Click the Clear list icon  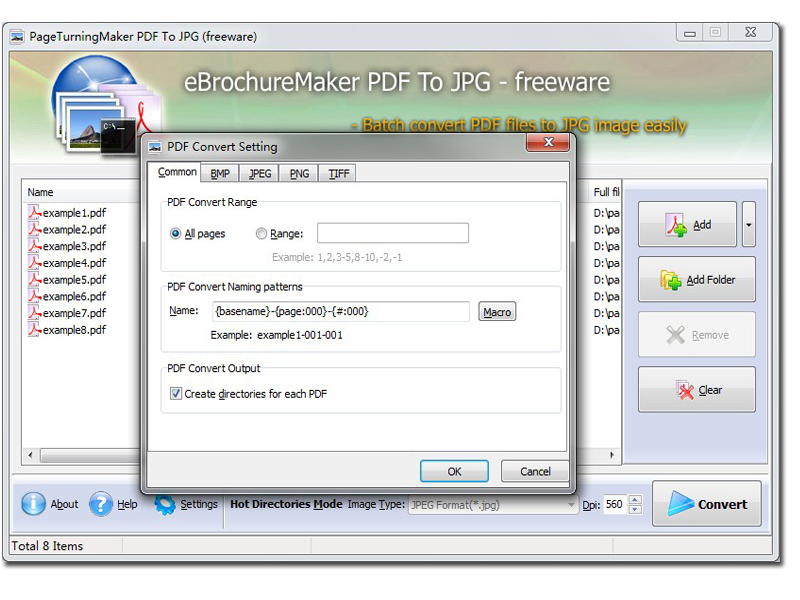(685, 390)
